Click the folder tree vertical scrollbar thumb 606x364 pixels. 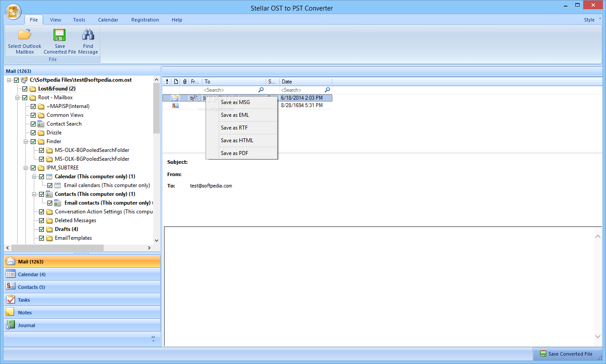pyautogui.click(x=156, y=108)
